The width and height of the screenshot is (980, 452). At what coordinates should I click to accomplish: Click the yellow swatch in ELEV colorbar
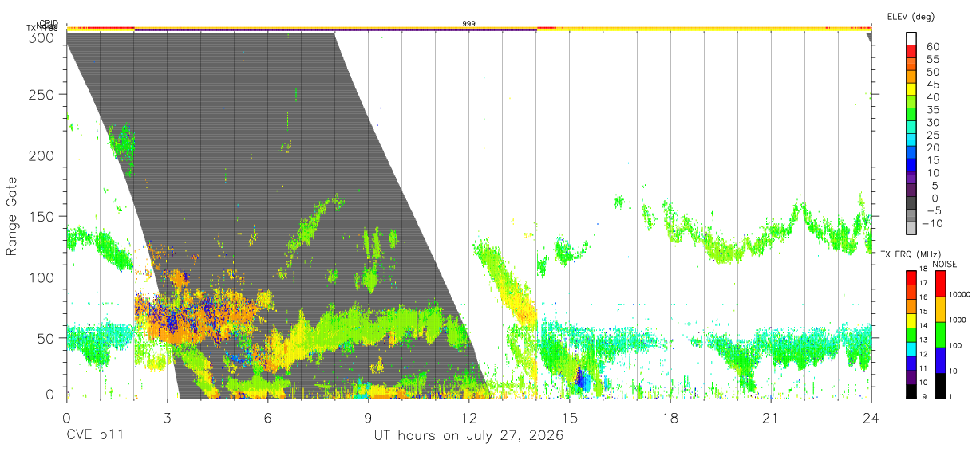(911, 88)
